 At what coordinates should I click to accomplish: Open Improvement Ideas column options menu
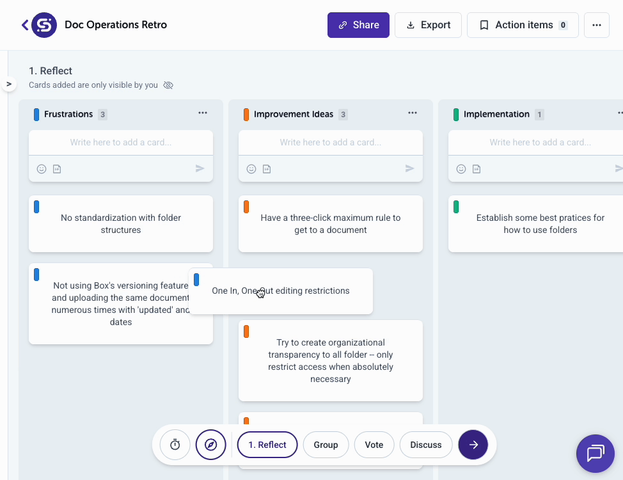click(x=412, y=114)
